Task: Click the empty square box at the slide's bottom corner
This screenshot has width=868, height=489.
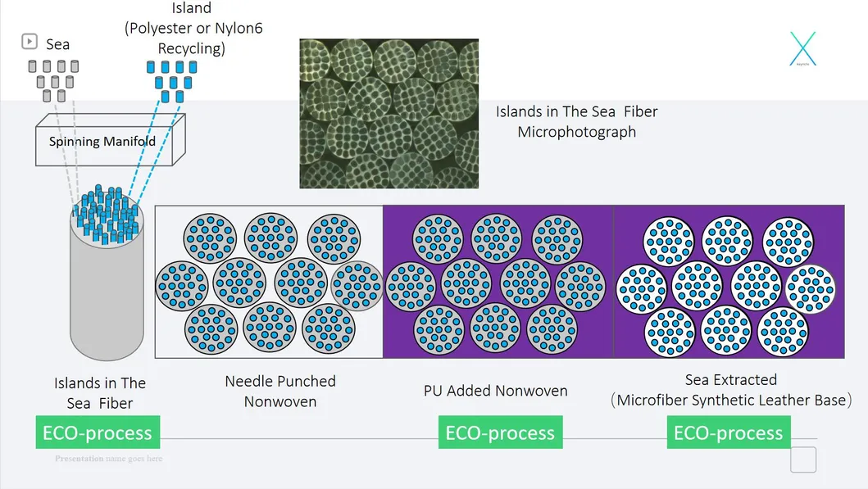Action: tap(803, 460)
